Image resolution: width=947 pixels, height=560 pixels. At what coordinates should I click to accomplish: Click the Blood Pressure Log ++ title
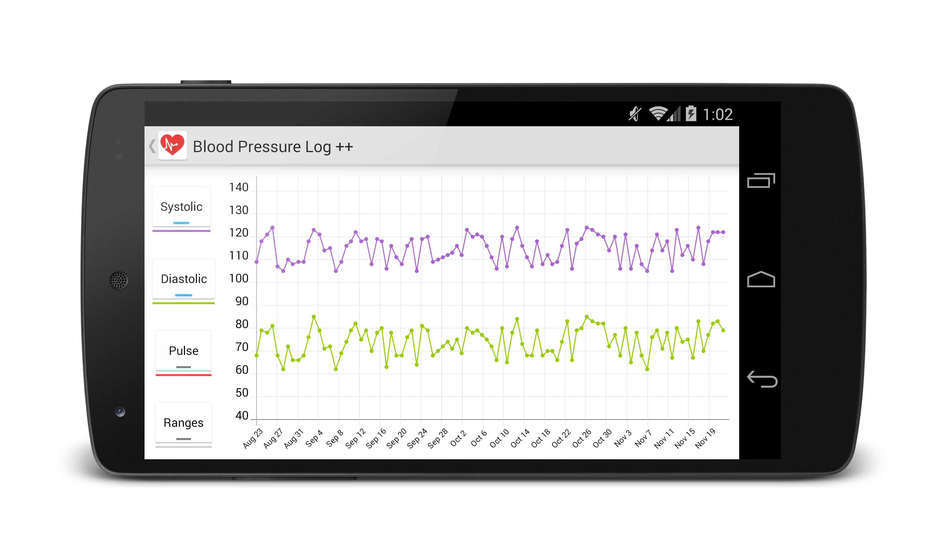pyautogui.click(x=272, y=147)
